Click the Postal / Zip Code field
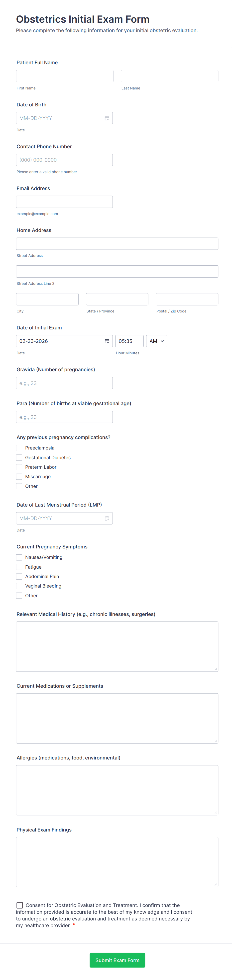The height and width of the screenshot is (980, 232). point(187,299)
